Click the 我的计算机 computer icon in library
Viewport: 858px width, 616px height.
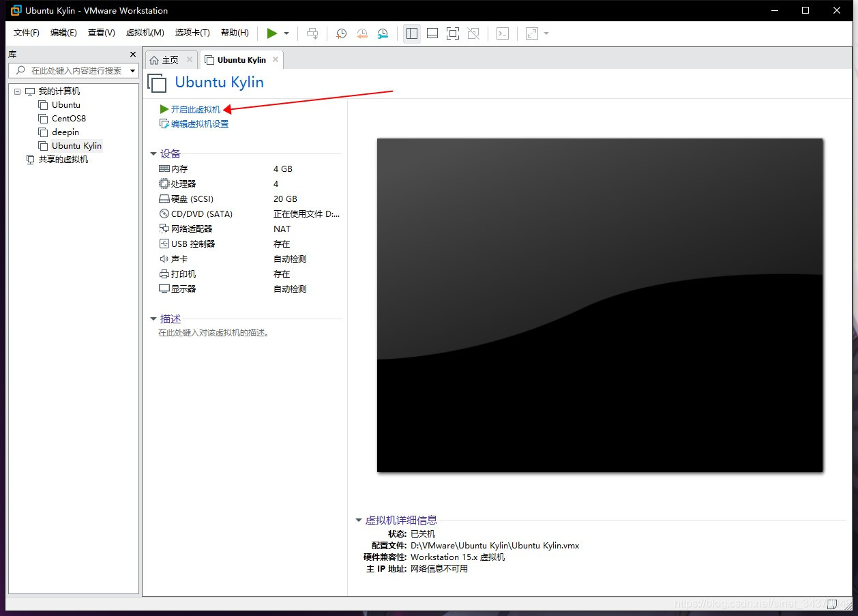pyautogui.click(x=30, y=91)
